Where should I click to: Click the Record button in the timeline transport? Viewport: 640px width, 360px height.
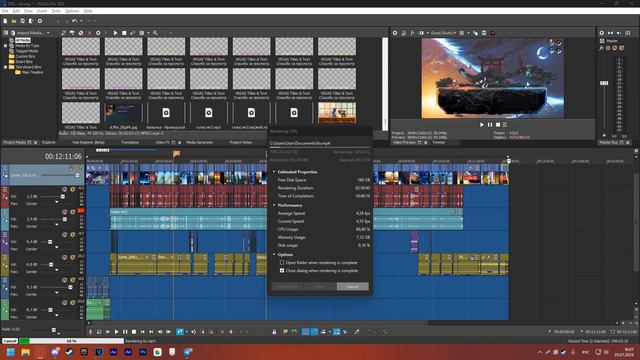tap(91, 332)
